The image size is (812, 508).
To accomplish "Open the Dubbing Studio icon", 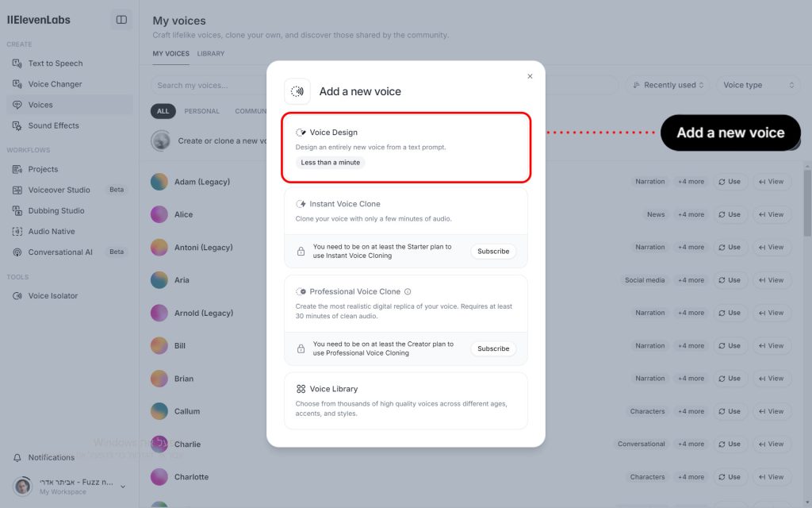I will click(x=17, y=210).
